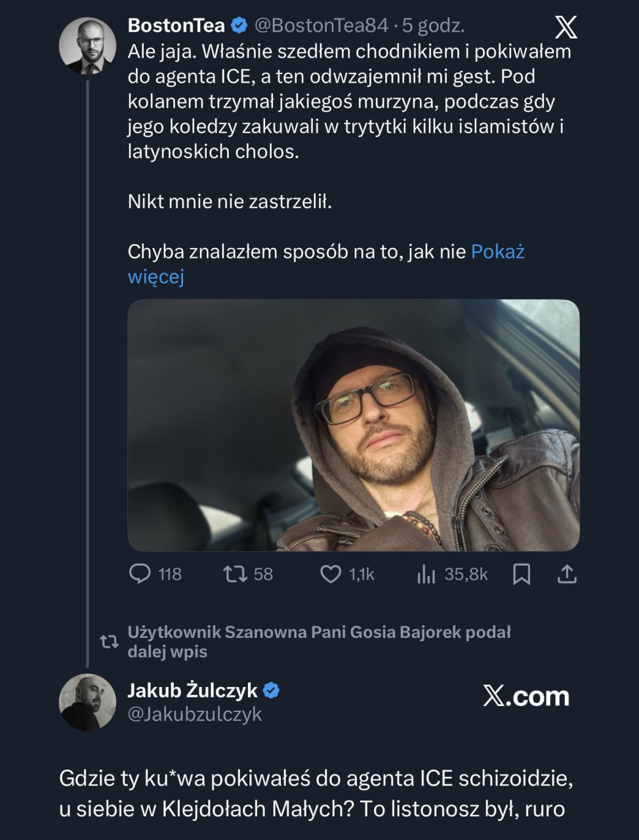The height and width of the screenshot is (840, 639).
Task: Click the X logo at top right
Action: 566,28
